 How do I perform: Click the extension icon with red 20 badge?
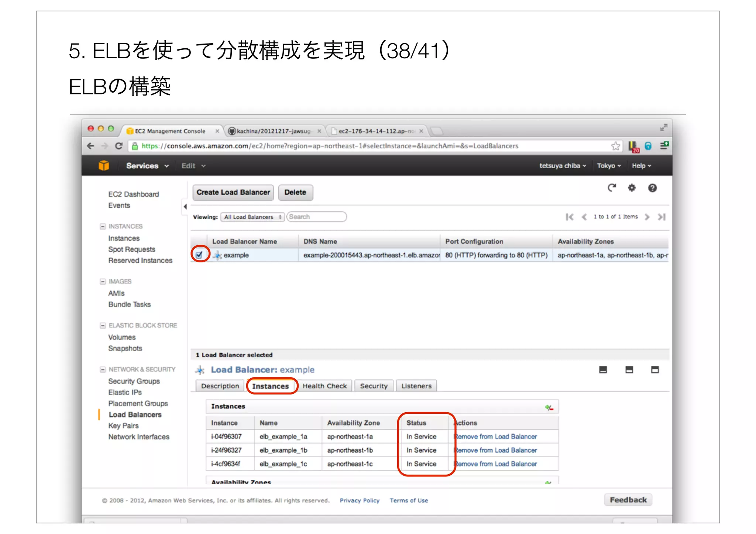point(634,147)
